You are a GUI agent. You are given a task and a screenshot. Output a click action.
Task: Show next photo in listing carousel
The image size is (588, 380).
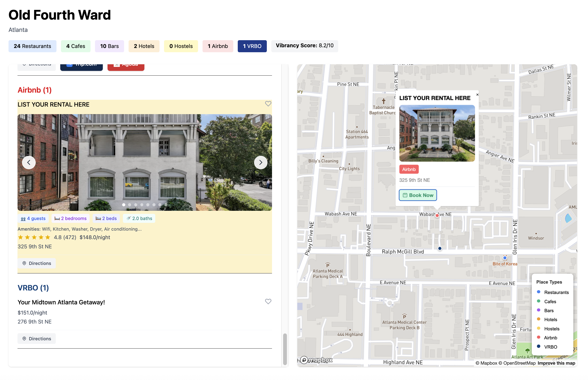261,162
